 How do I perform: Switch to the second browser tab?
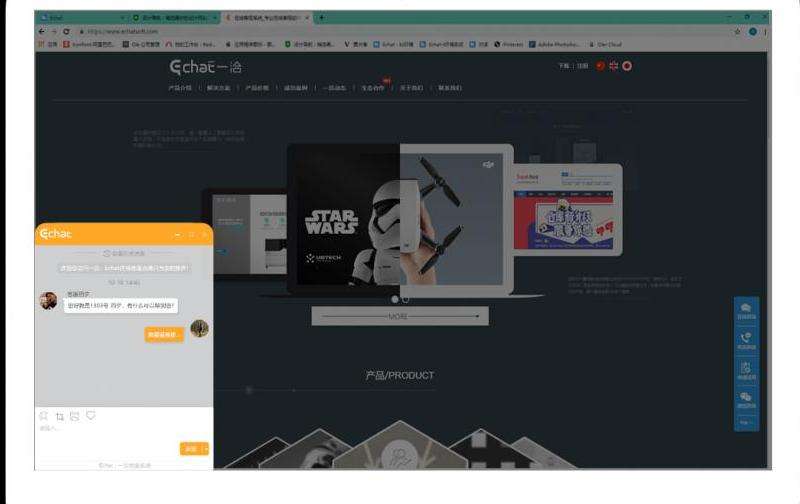(x=174, y=18)
